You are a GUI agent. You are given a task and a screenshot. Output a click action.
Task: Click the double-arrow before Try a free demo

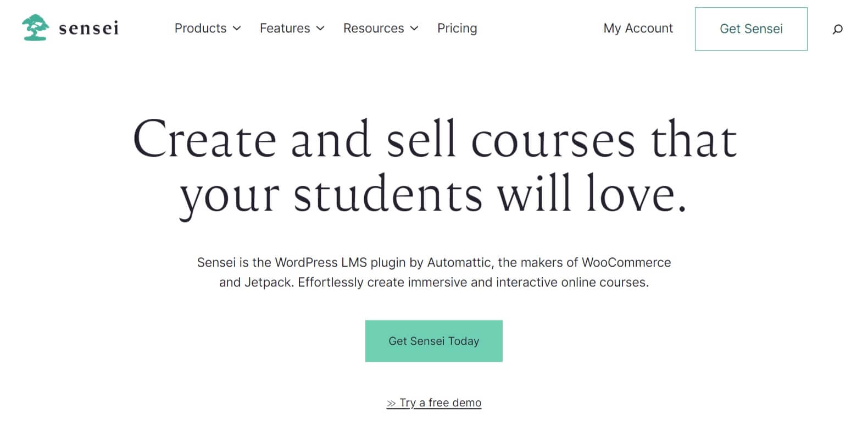(391, 403)
